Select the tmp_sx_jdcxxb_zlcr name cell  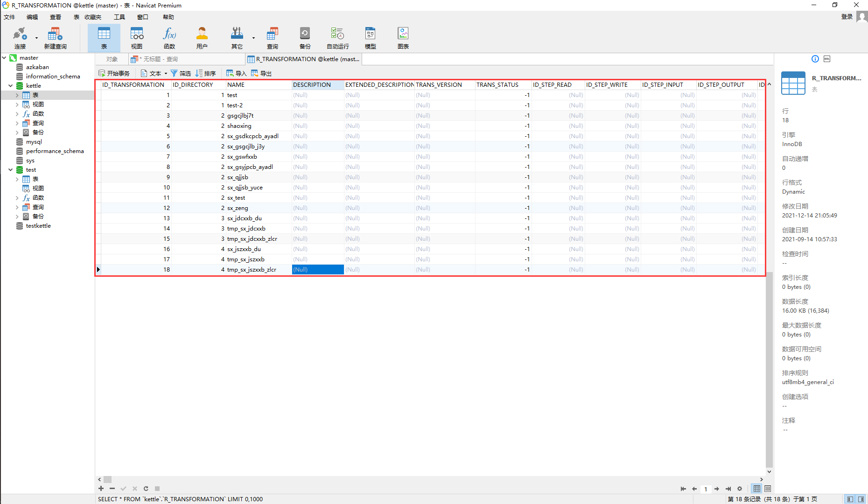259,238
